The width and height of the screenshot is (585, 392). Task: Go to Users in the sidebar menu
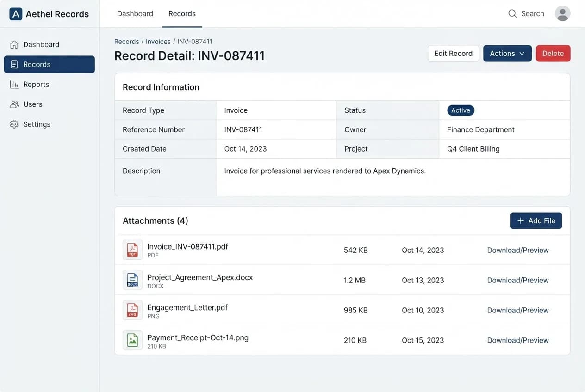click(x=49, y=104)
